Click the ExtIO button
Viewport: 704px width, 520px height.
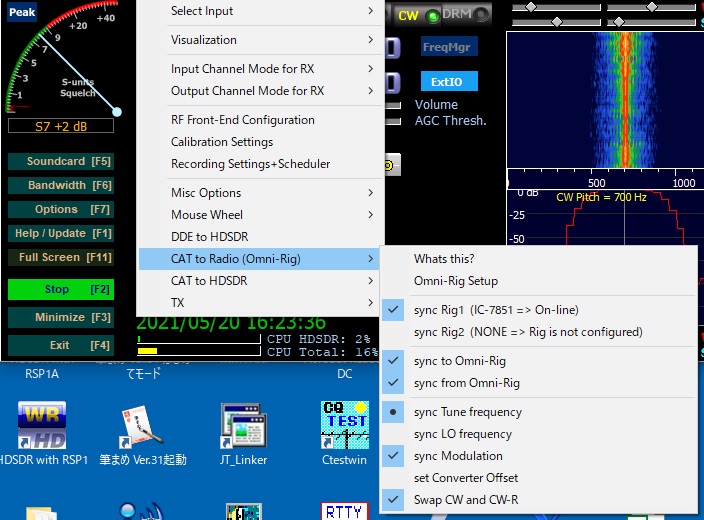point(449,81)
